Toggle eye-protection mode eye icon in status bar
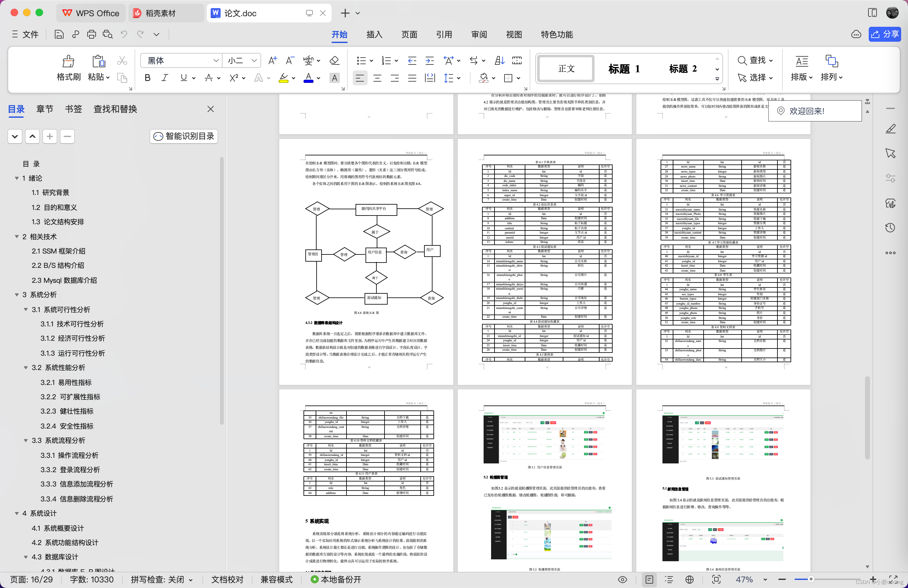Viewport: 908px width, 588px height. tap(623, 580)
